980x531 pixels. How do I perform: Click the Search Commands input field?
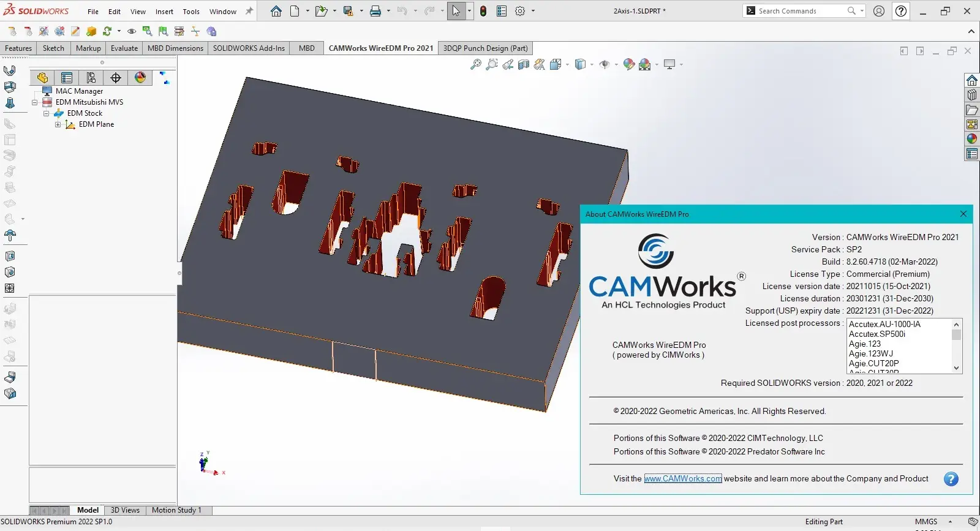coord(801,11)
